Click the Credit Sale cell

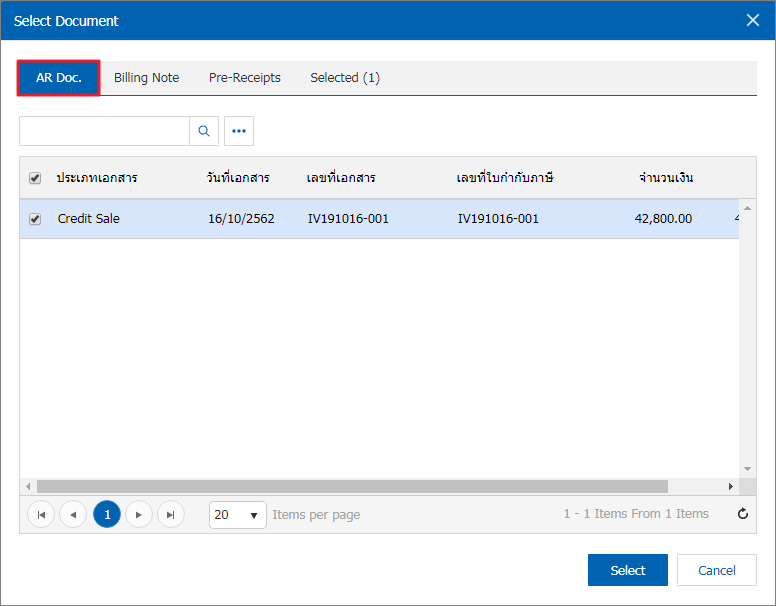coord(89,219)
